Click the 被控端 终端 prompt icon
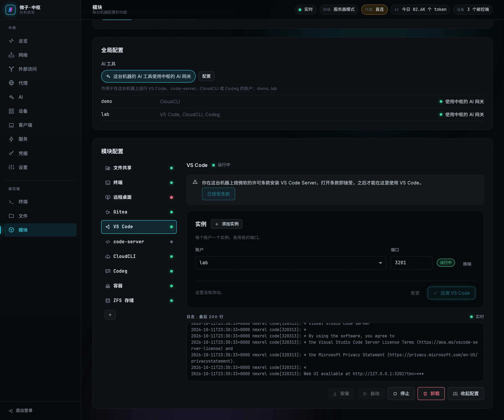Viewport: 504px width, 420px height. 11,202
